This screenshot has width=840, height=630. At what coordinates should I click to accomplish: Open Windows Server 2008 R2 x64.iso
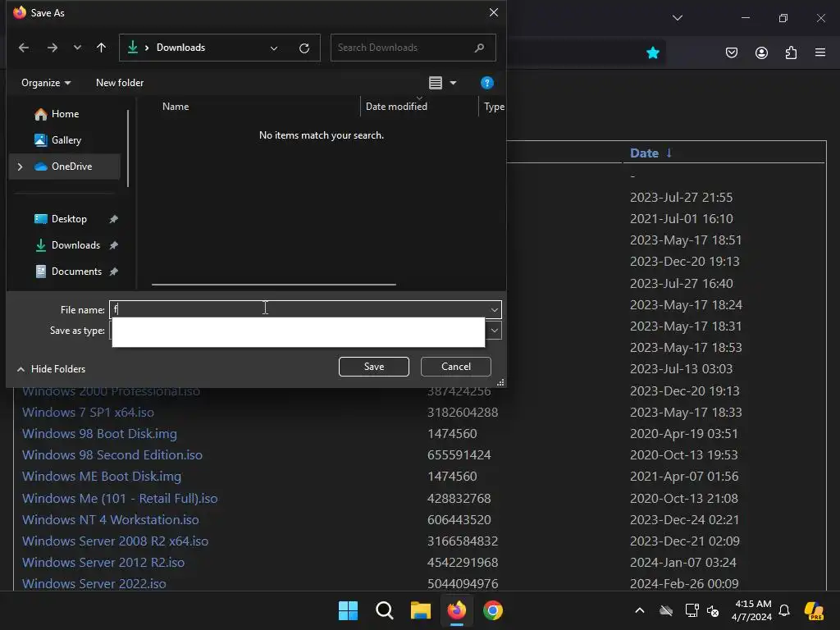tap(115, 541)
